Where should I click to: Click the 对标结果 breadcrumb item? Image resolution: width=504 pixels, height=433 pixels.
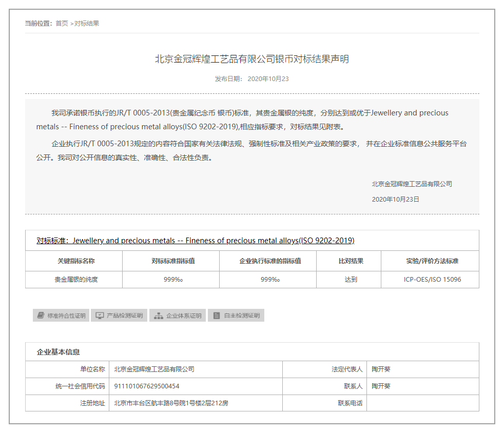click(x=87, y=24)
